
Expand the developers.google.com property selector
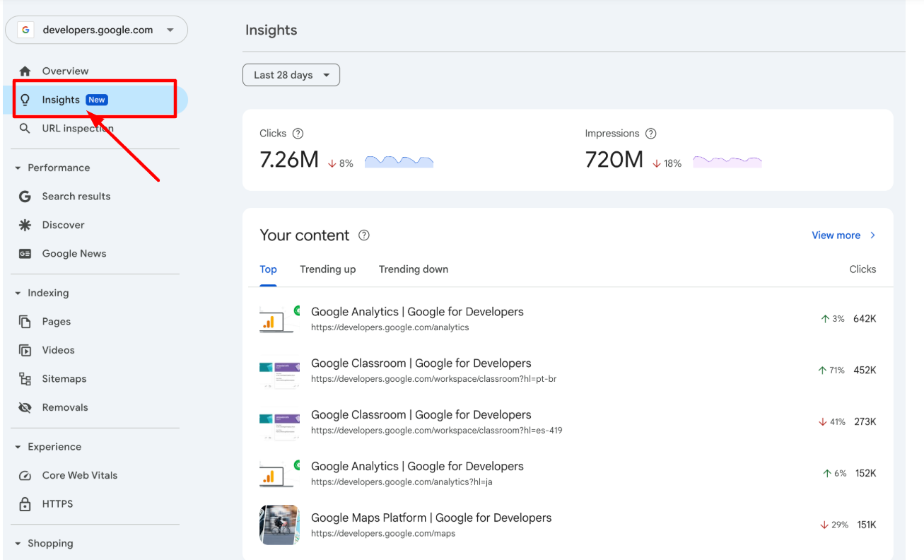coord(170,30)
